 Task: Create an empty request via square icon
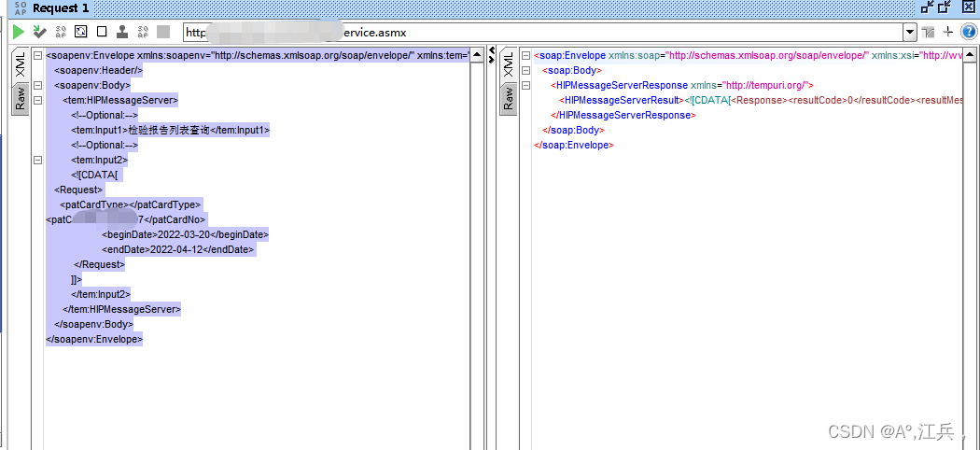point(102,31)
